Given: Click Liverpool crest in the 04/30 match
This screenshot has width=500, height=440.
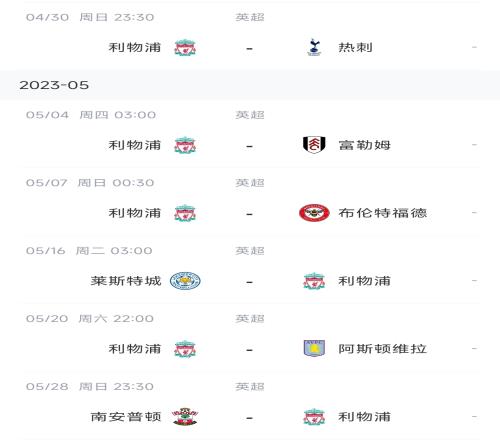Looking at the screenshot, I should pos(185,47).
